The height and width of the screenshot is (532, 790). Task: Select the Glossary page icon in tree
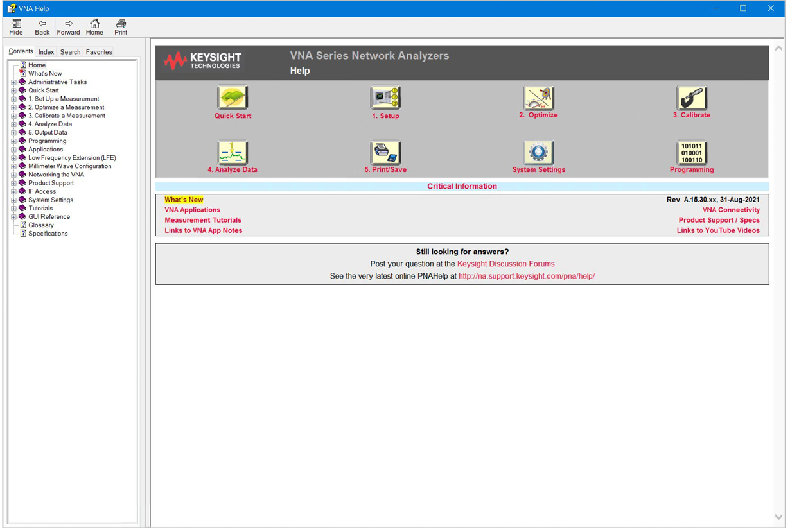(x=23, y=225)
